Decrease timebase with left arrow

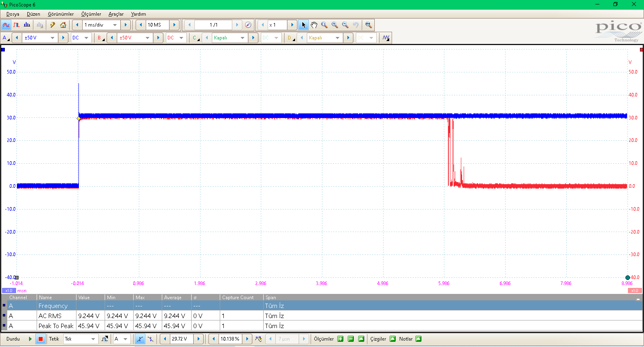77,25
